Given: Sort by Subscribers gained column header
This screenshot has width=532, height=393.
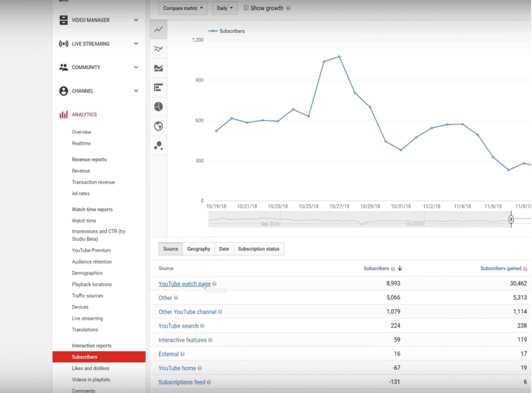Looking at the screenshot, I should 501,269.
